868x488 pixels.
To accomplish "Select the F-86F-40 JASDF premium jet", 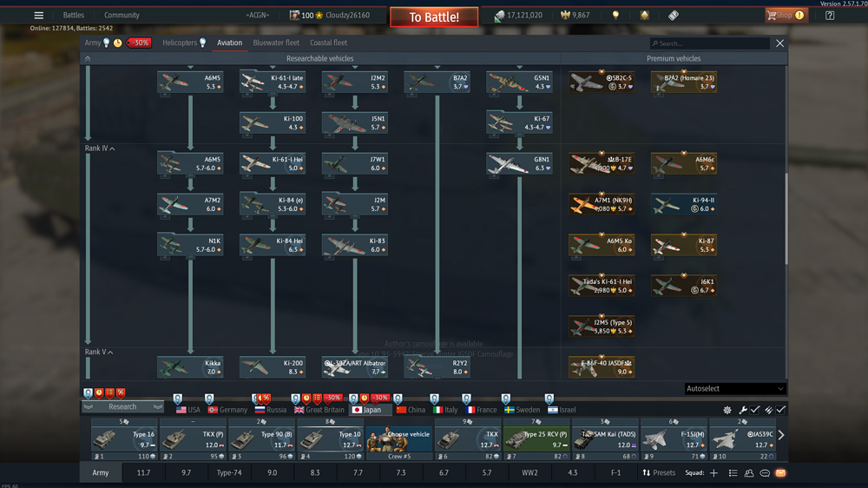I will [602, 367].
